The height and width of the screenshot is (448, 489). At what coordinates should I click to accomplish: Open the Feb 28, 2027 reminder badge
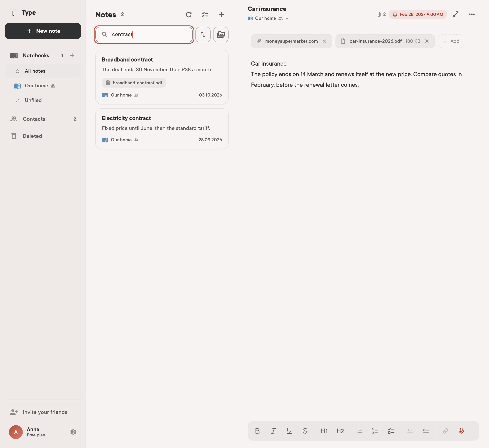(x=418, y=14)
